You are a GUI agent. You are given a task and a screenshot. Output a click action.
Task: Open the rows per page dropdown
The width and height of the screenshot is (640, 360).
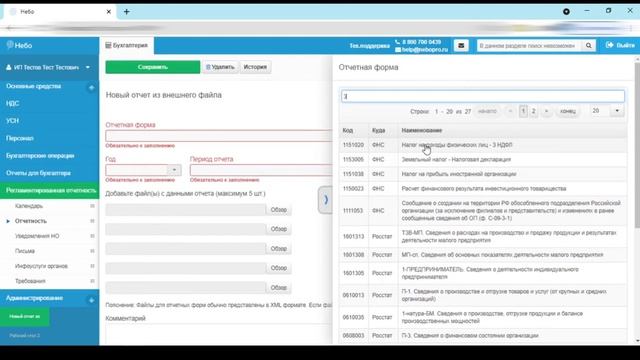point(617,111)
